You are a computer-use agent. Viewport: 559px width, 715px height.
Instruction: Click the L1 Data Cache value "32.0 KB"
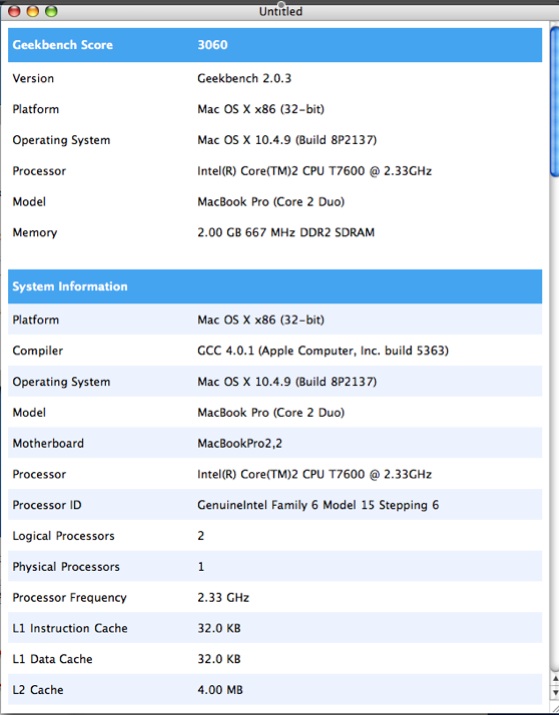pyautogui.click(x=219, y=659)
